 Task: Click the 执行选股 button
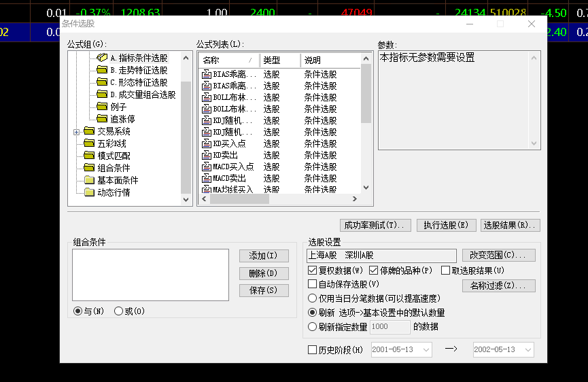tap(445, 225)
